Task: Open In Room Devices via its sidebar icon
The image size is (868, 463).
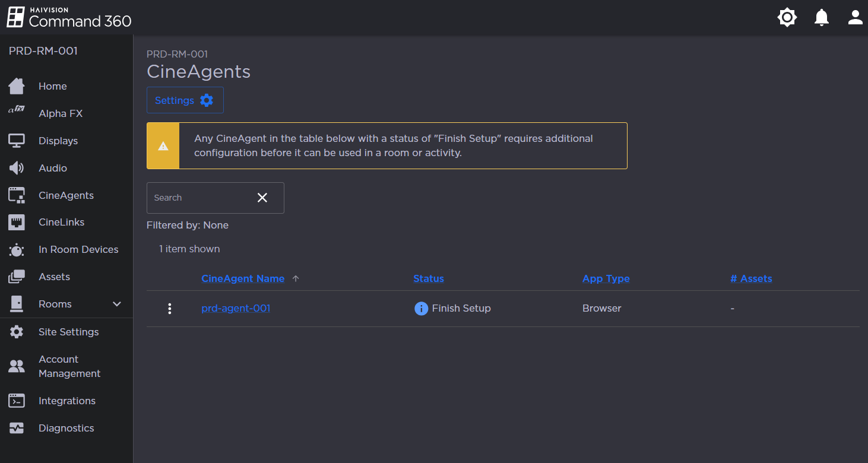Action: pyautogui.click(x=16, y=249)
